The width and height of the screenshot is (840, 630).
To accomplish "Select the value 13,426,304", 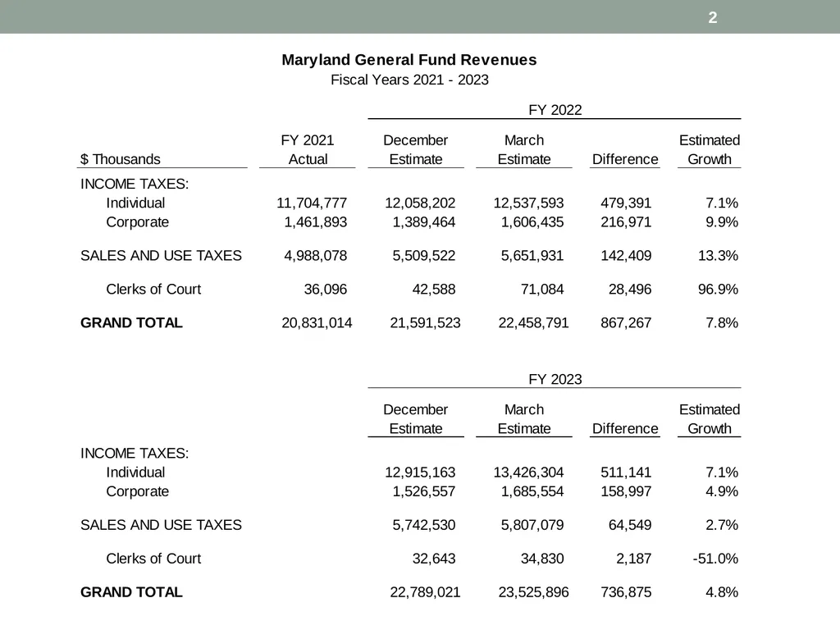I will tap(528, 472).
